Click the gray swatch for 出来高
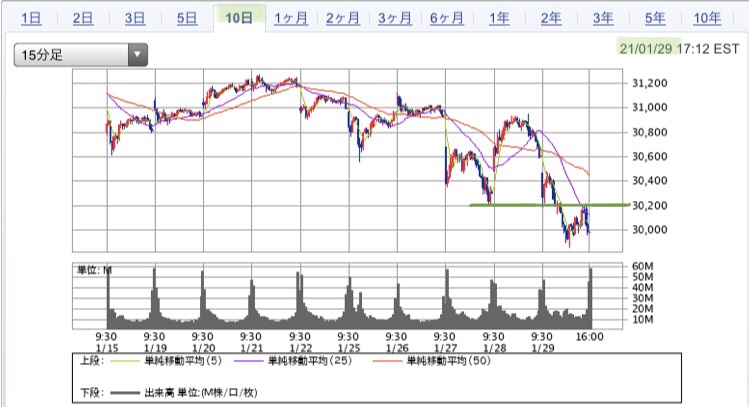This screenshot has height=407, width=749. (125, 393)
